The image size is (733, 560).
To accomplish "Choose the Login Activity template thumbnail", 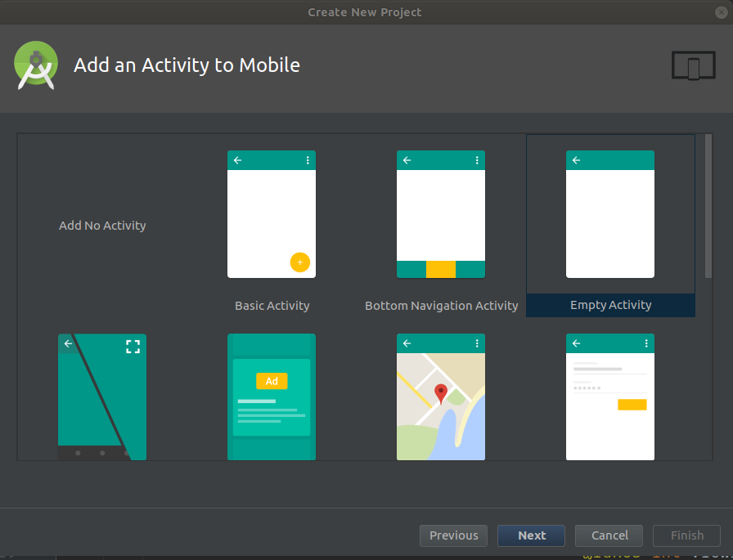I will coord(610,397).
